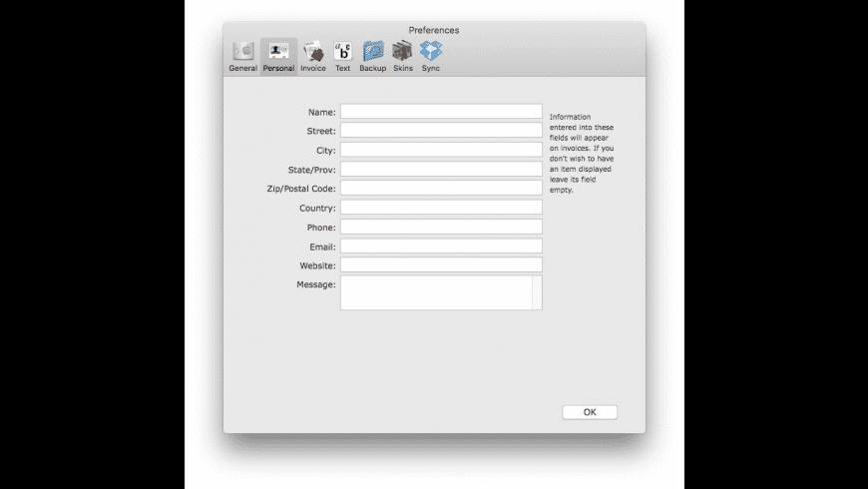Select the City text field

coord(441,150)
